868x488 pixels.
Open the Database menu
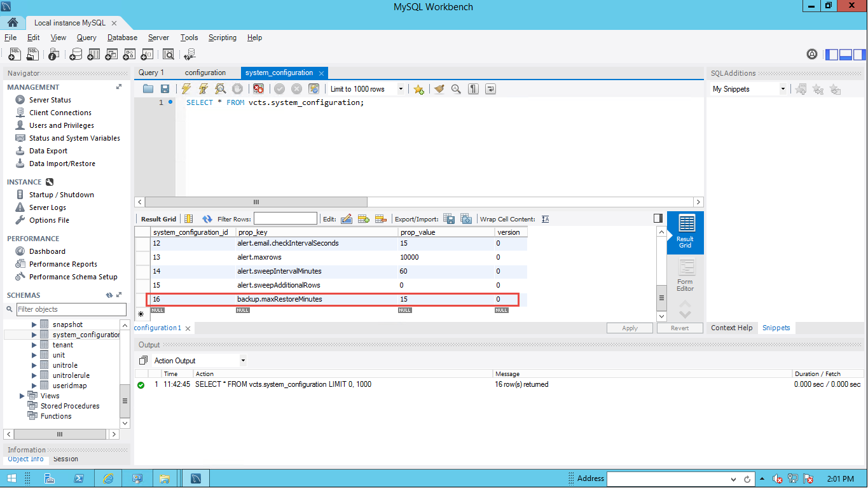coord(122,38)
